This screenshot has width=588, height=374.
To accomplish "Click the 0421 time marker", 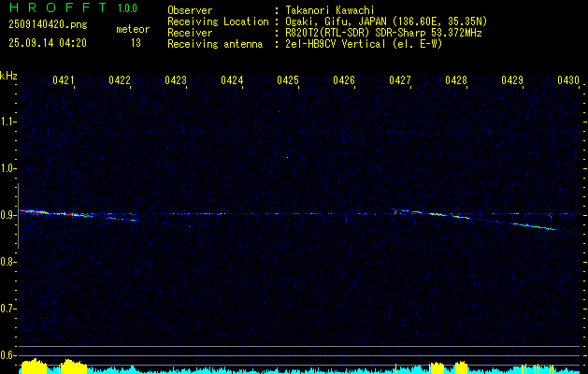I will pos(64,81).
